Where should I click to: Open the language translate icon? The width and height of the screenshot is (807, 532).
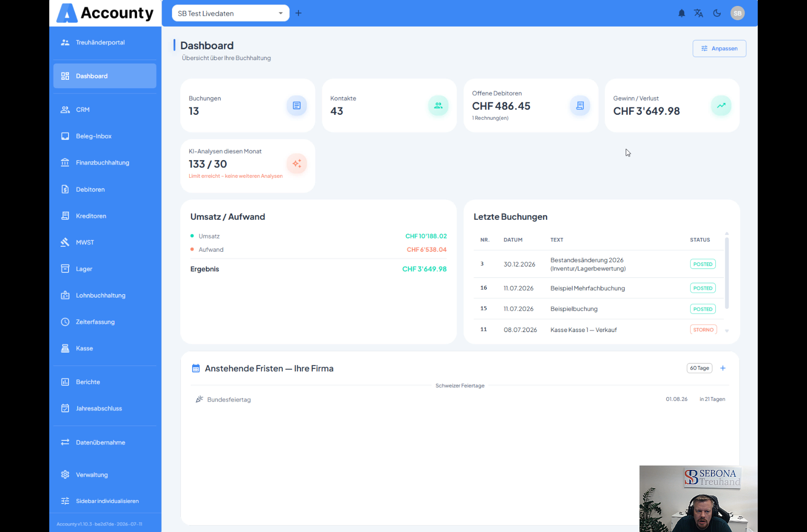pos(699,13)
